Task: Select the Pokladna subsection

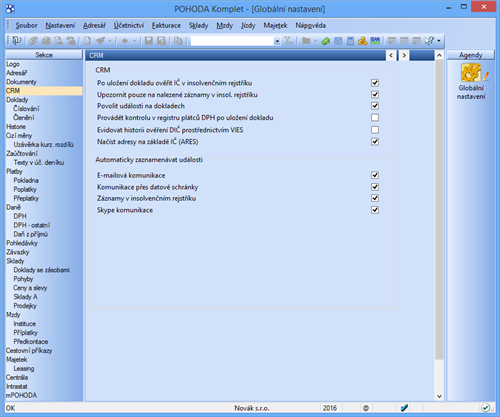Action: pyautogui.click(x=26, y=180)
